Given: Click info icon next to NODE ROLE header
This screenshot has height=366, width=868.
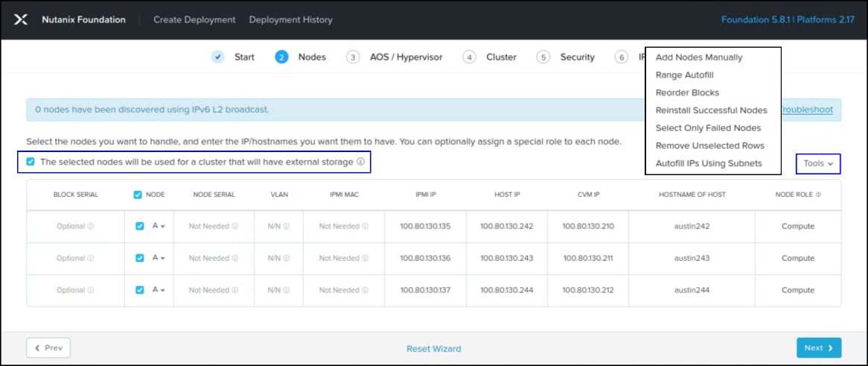Looking at the screenshot, I should point(818,195).
